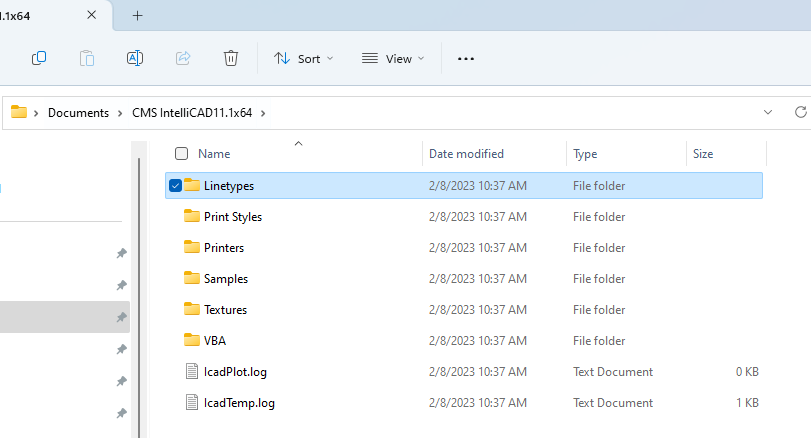Click the Samples folder name
Image resolution: width=811 pixels, height=438 pixels.
point(226,279)
